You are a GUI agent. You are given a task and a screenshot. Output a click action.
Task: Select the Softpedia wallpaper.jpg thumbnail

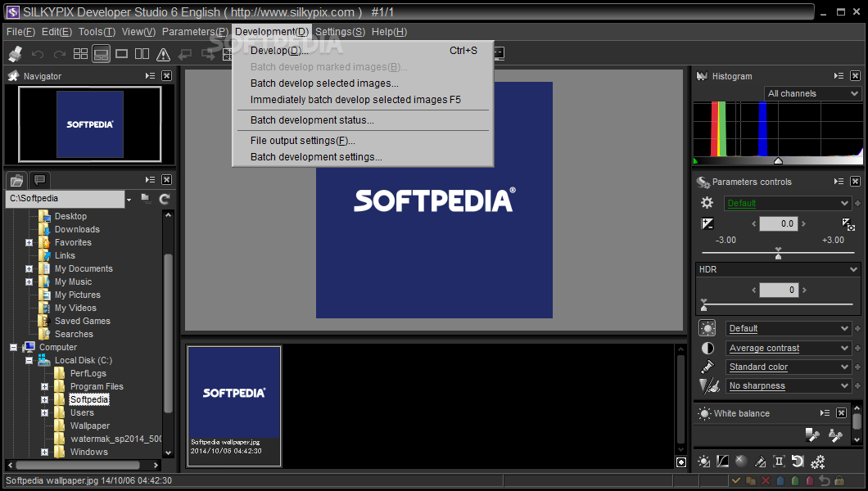click(234, 406)
